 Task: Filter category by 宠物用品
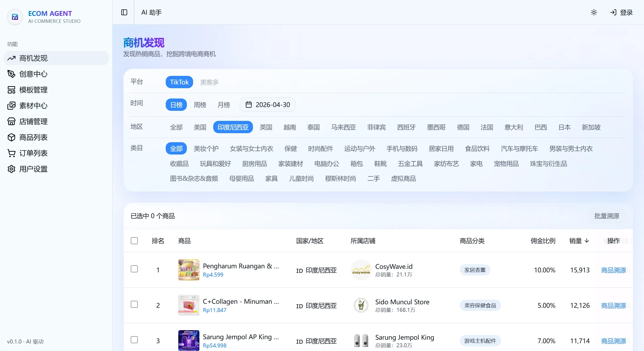(506, 164)
